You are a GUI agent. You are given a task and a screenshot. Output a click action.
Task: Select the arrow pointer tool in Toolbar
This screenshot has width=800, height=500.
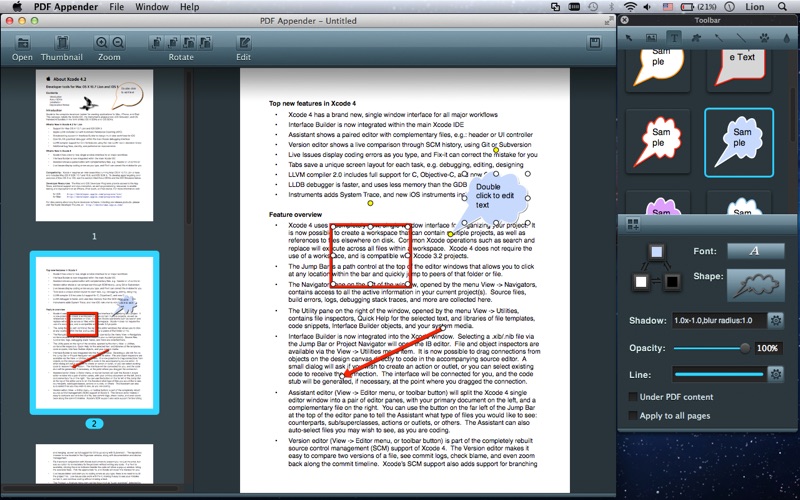629,38
